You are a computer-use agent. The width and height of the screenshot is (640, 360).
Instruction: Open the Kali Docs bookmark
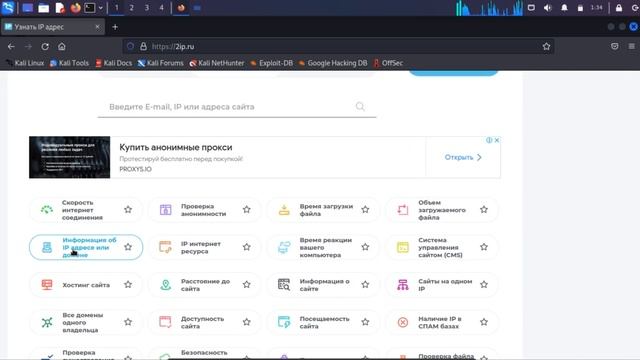(114, 63)
